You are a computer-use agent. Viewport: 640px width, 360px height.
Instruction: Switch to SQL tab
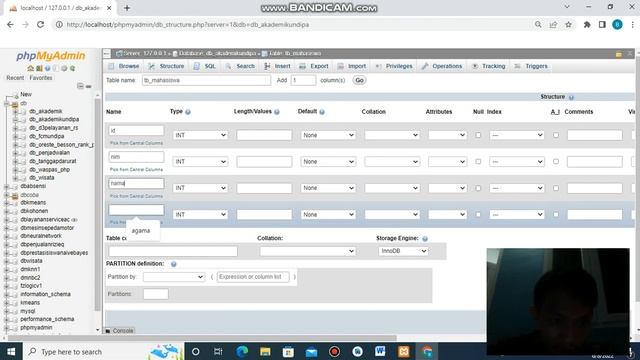[x=205, y=66]
